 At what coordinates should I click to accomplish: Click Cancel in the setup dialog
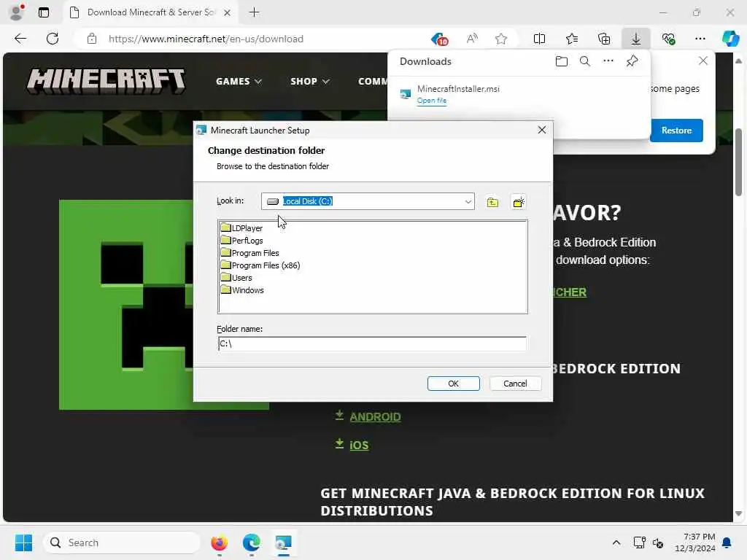(x=515, y=384)
